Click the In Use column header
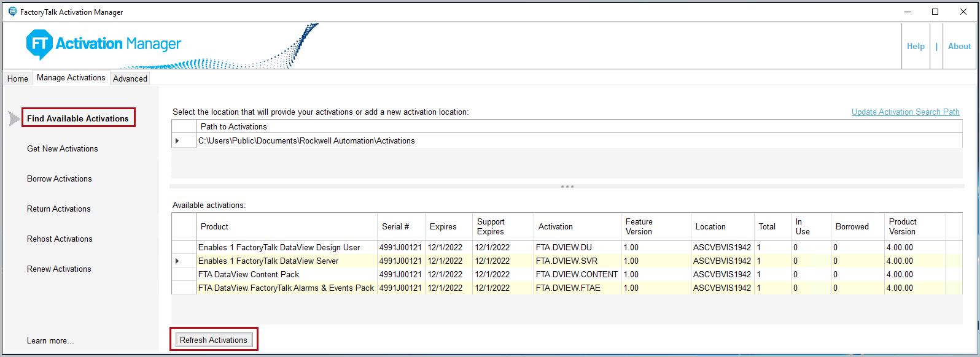This screenshot has width=980, height=357. 811,226
